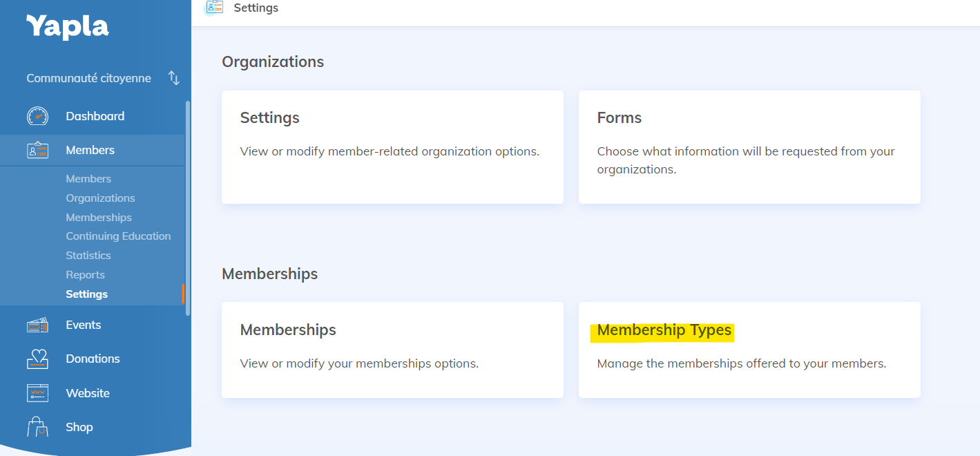Open the Membership Types card
Image resolution: width=980 pixels, height=456 pixels.
(x=663, y=330)
